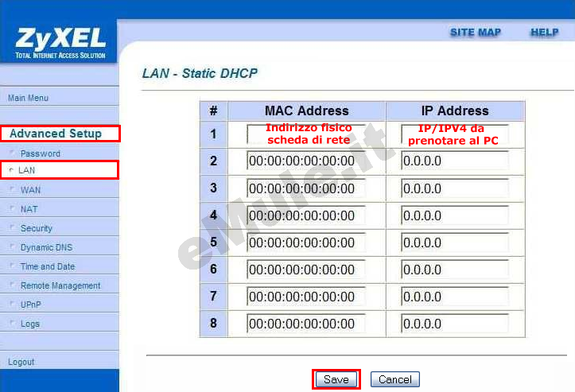The width and height of the screenshot is (575, 392).
Task: Open the Security page
Action: click(x=37, y=228)
